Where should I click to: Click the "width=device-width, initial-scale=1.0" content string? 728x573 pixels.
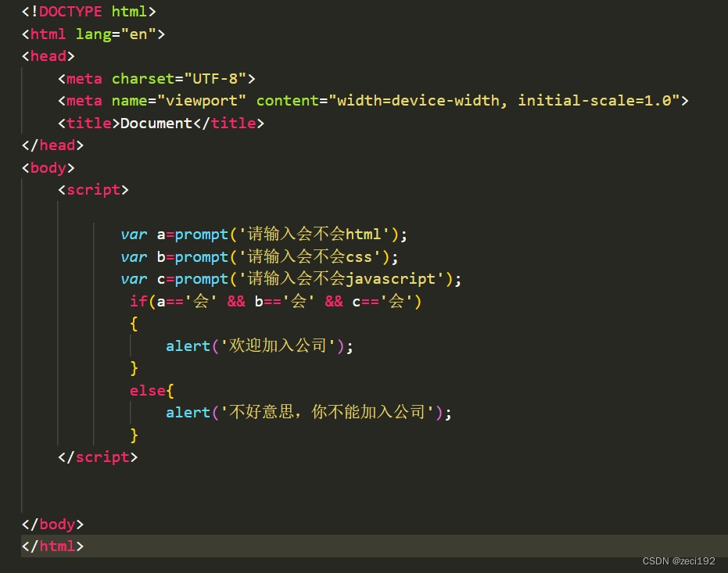(504, 101)
